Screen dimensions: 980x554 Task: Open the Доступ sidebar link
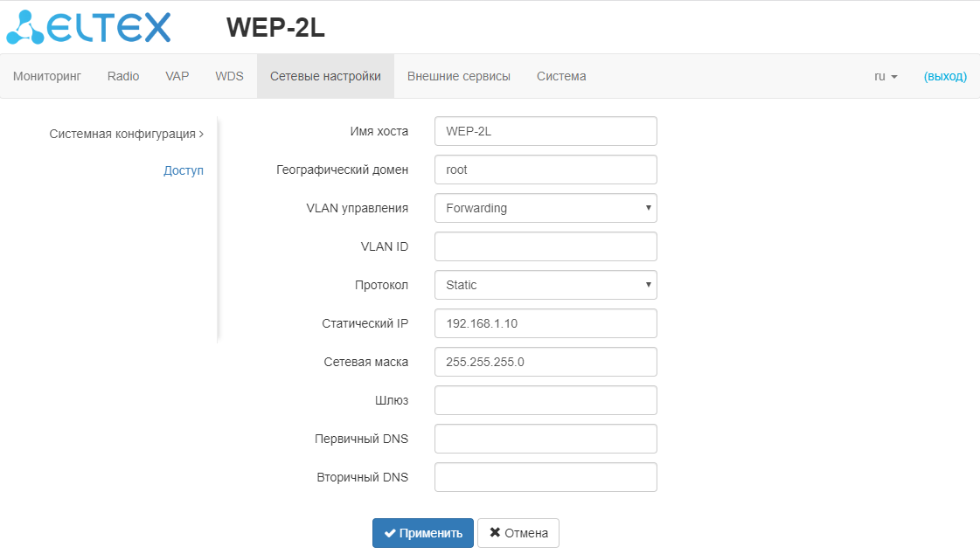pos(184,170)
